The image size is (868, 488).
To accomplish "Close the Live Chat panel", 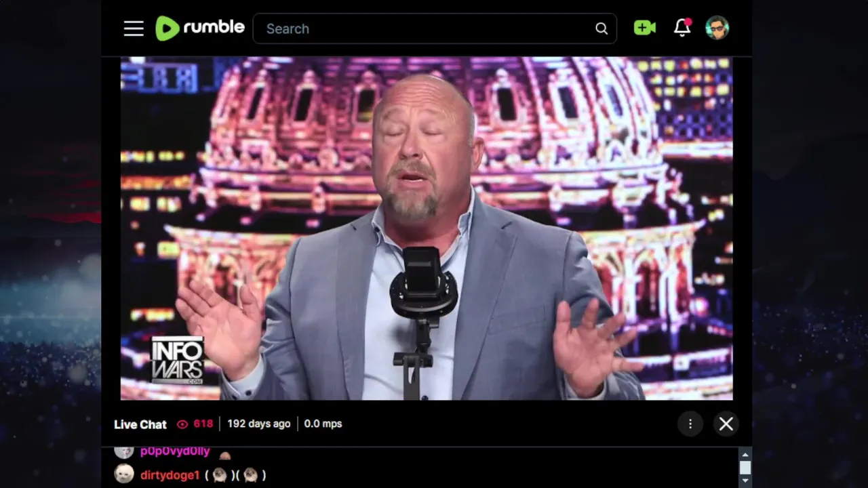I will pyautogui.click(x=726, y=424).
